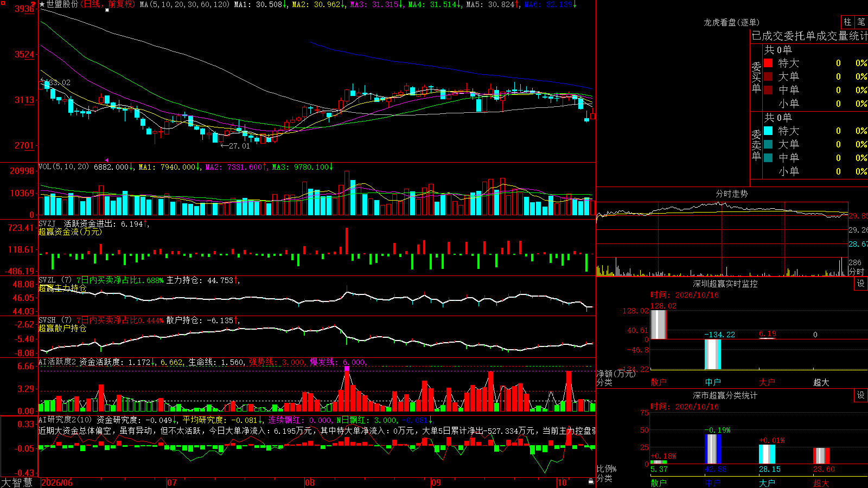Click the 08 month marker on the time axis
The image size is (868, 488).
(x=310, y=483)
